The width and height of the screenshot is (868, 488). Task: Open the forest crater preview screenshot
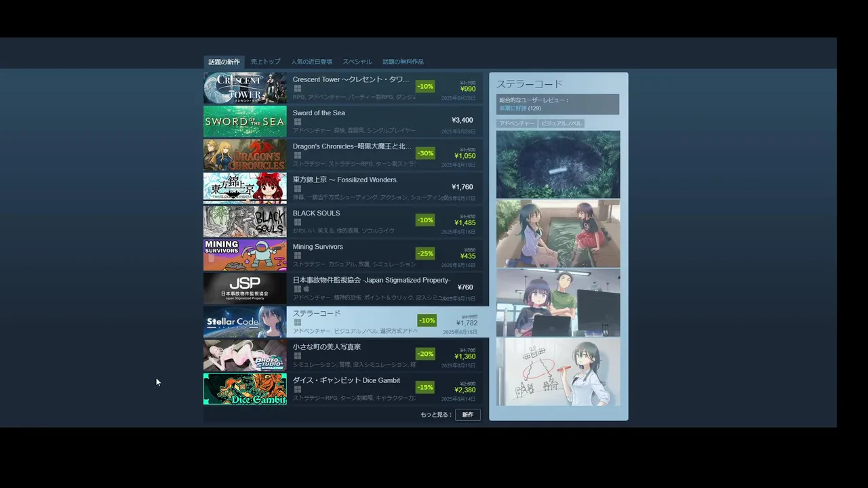coord(558,164)
